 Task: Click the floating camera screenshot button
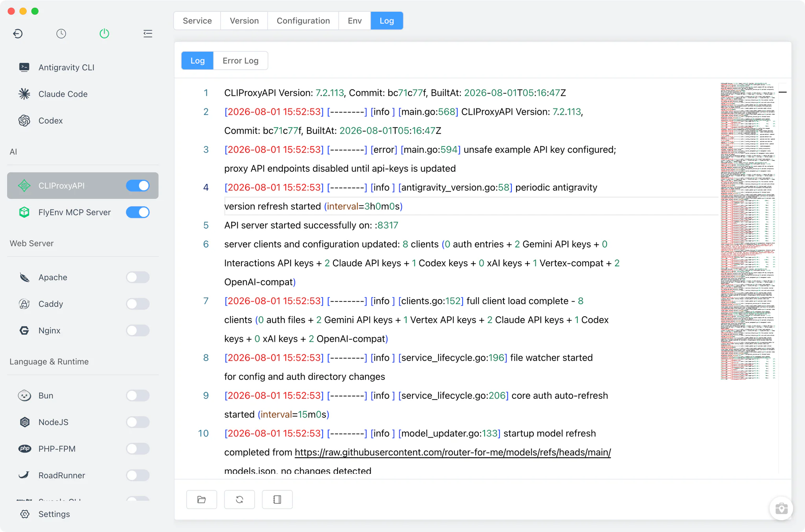pos(781,508)
